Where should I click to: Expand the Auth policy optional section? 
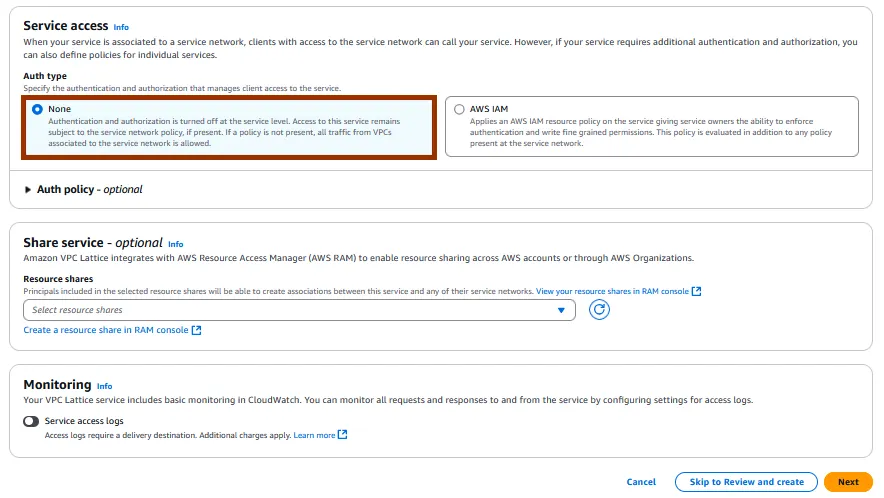(x=28, y=189)
